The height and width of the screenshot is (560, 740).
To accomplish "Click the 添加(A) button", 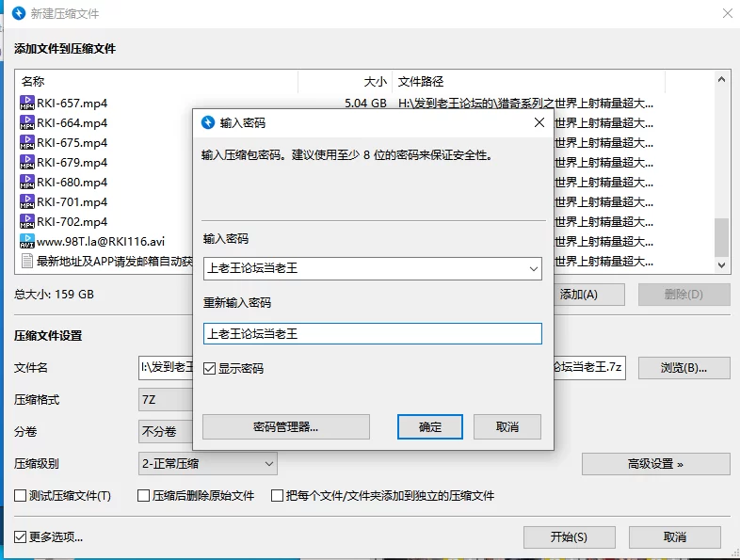I will tap(589, 295).
